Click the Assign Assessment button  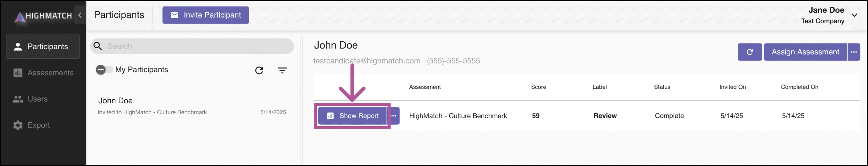coord(805,52)
